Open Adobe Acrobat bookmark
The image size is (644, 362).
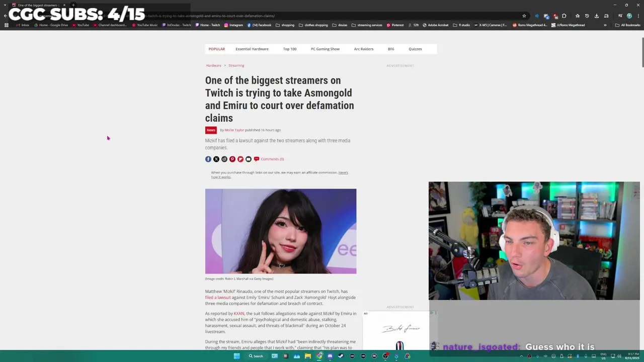[x=436, y=25]
